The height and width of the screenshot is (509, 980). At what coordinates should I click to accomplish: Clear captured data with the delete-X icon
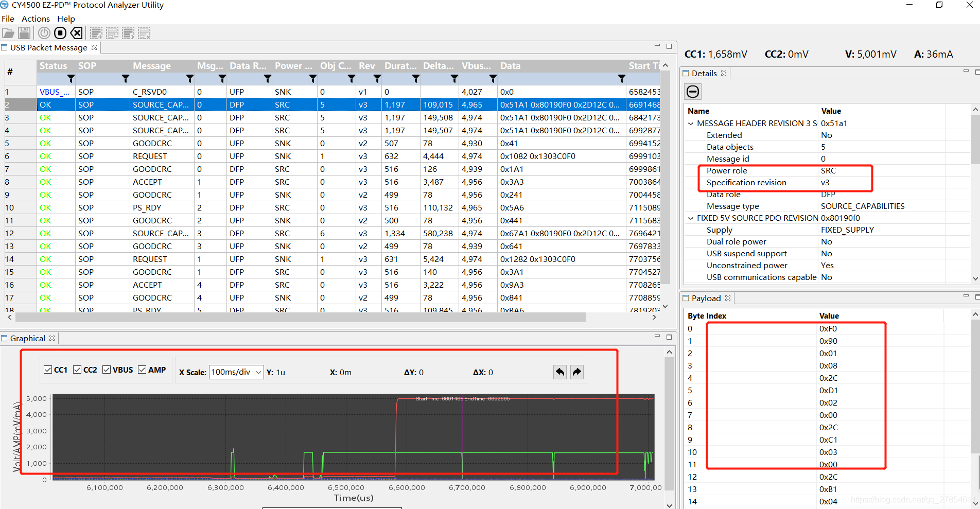click(76, 33)
